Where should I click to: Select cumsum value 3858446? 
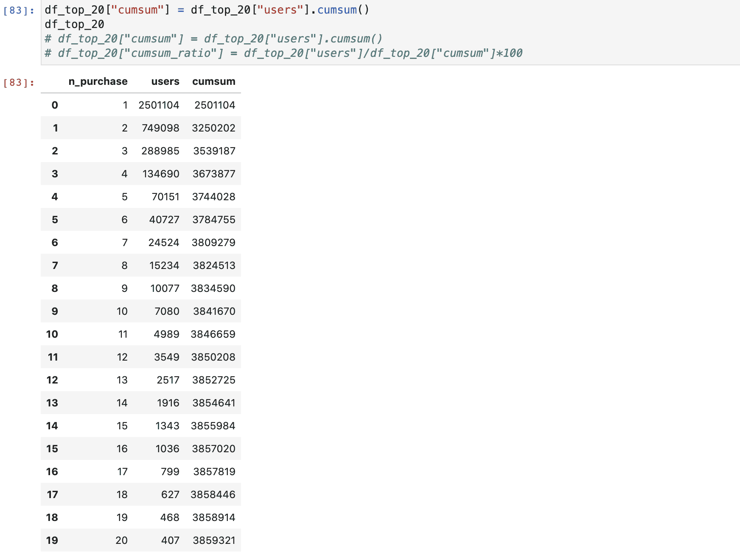213,495
